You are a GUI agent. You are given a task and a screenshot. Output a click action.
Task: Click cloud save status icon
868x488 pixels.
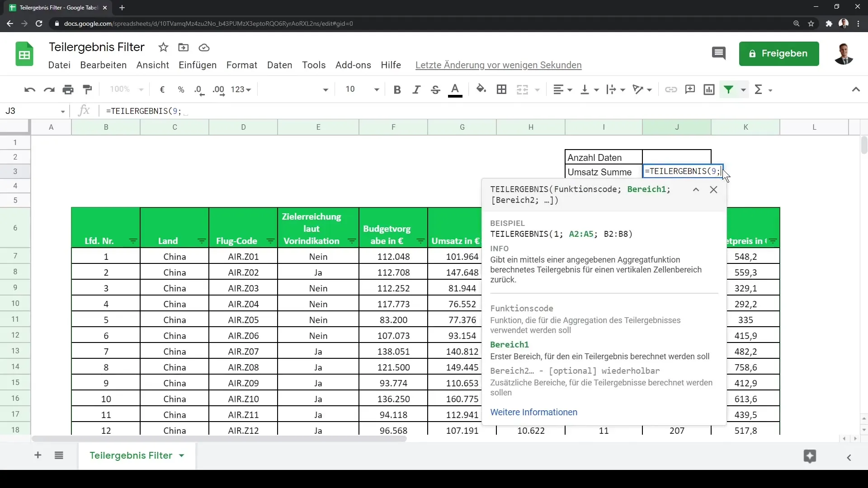point(204,47)
